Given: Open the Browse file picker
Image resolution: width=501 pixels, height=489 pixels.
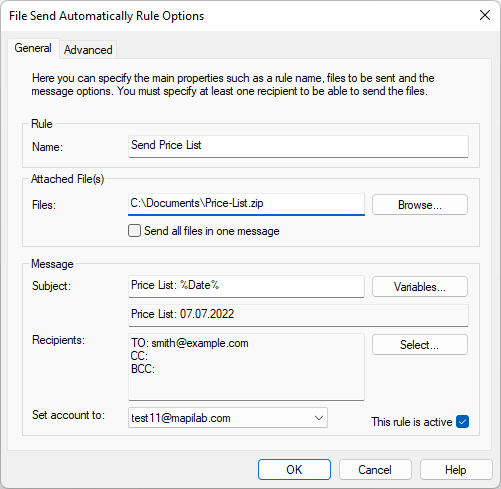Looking at the screenshot, I should tap(420, 205).
